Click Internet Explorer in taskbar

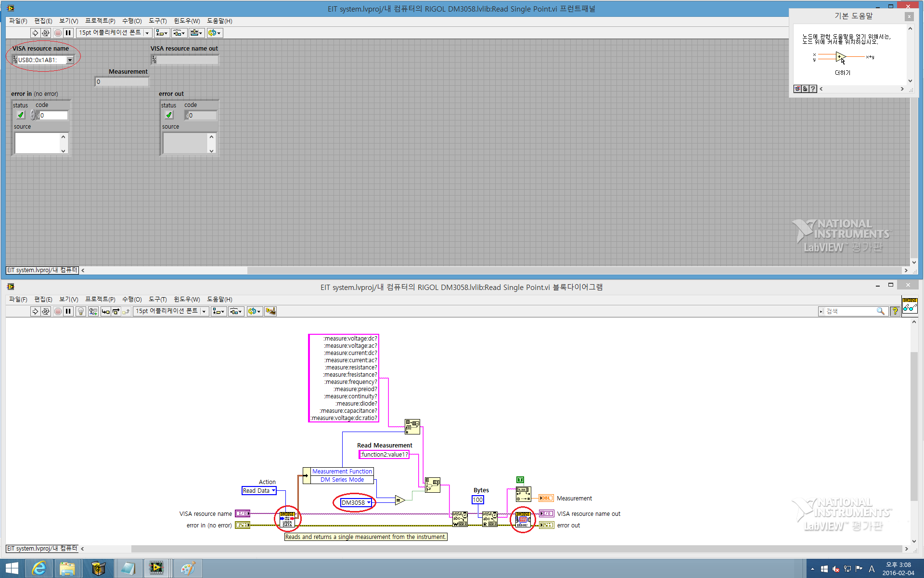point(39,568)
